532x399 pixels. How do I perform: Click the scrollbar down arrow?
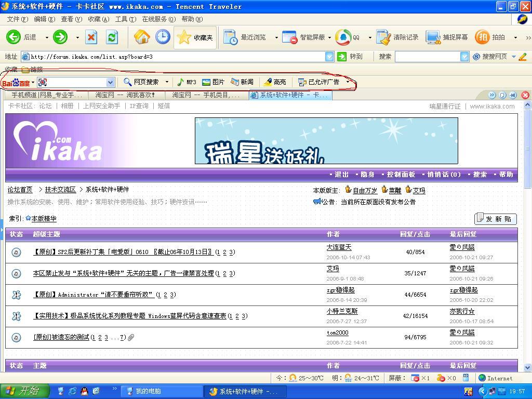pos(528,367)
